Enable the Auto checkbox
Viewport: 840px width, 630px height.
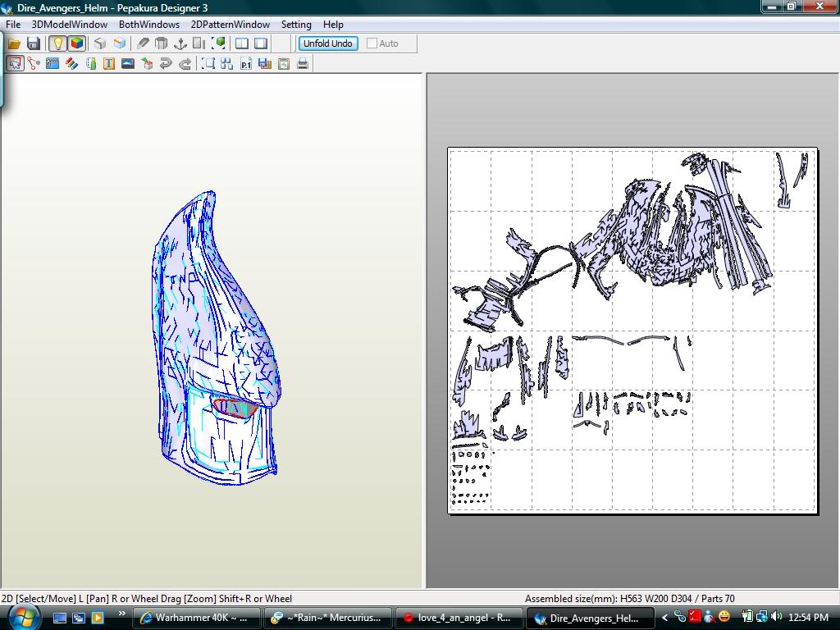(x=372, y=43)
